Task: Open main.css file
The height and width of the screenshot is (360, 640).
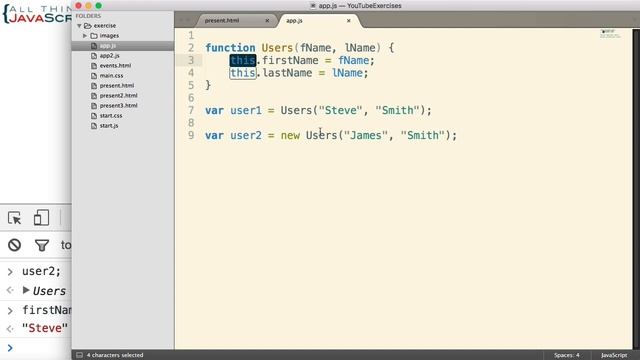Action: [x=111, y=76]
